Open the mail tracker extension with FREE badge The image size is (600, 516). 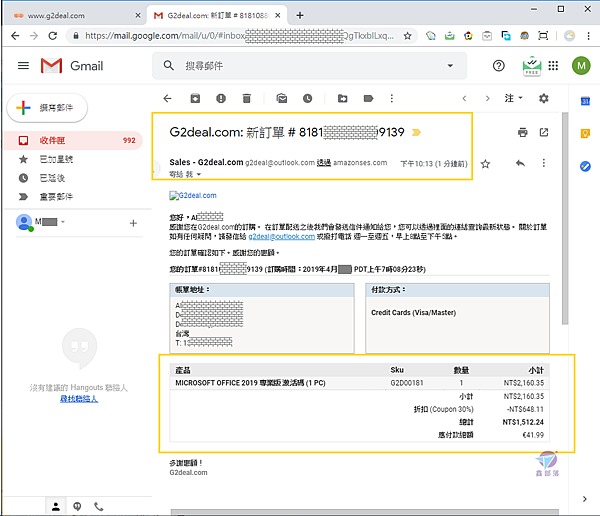(x=532, y=66)
